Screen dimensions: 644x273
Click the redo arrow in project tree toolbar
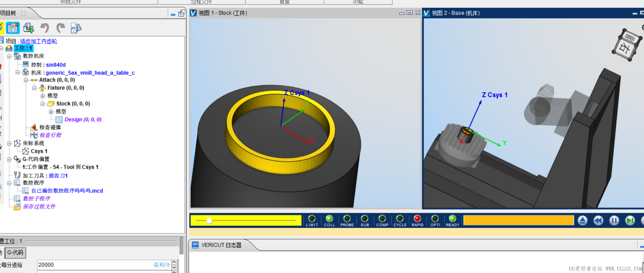click(x=61, y=28)
